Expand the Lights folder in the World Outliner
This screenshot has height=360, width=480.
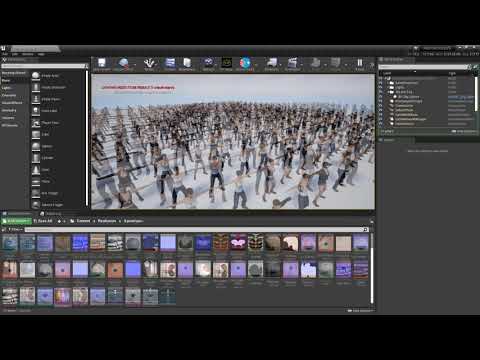388,87
